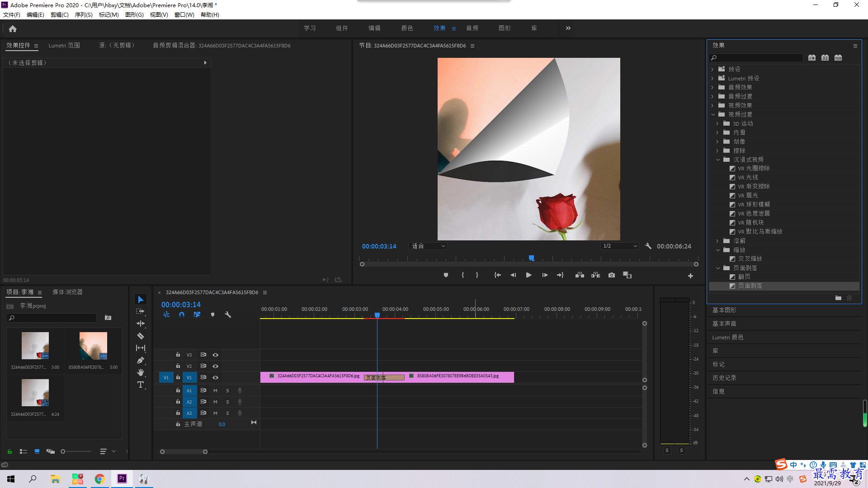Step back one frame
Screen dimensions: 868x488
pyautogui.click(x=513, y=275)
